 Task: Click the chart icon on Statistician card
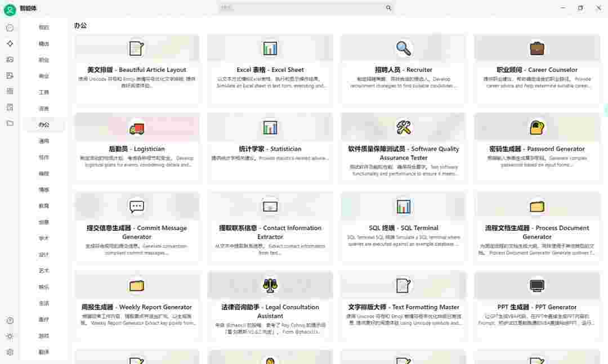click(x=270, y=128)
